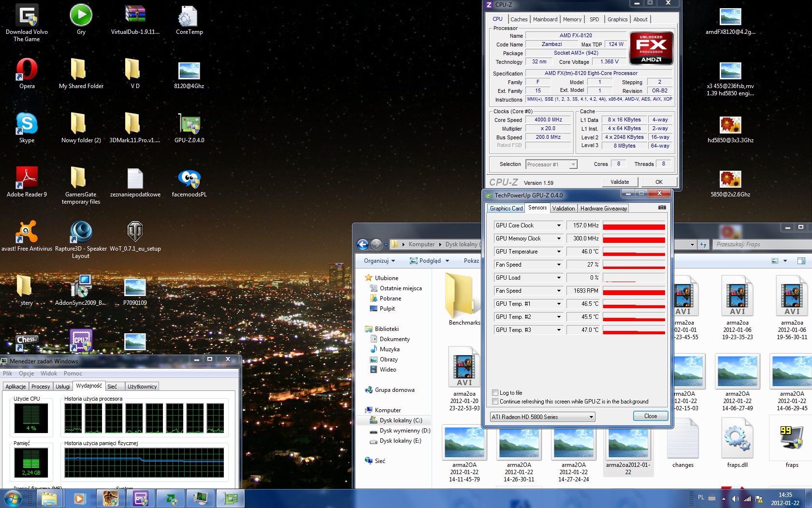Open My Shared Folder on desktop
This screenshot has height=508, width=812.
[x=81, y=74]
